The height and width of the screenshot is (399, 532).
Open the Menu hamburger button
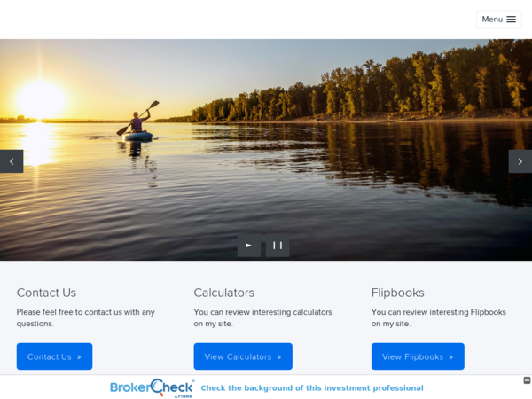pos(498,20)
